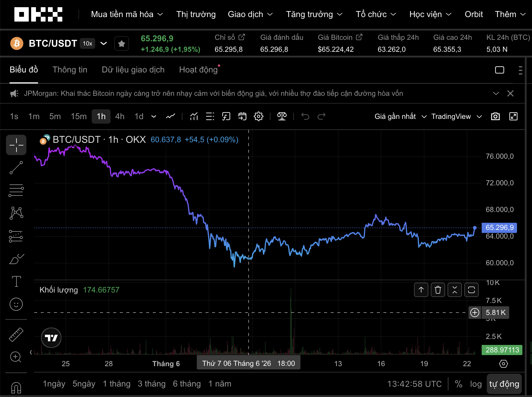Toggle log scale on price axis
Image resolution: width=532 pixels, height=397 pixels.
click(x=476, y=384)
